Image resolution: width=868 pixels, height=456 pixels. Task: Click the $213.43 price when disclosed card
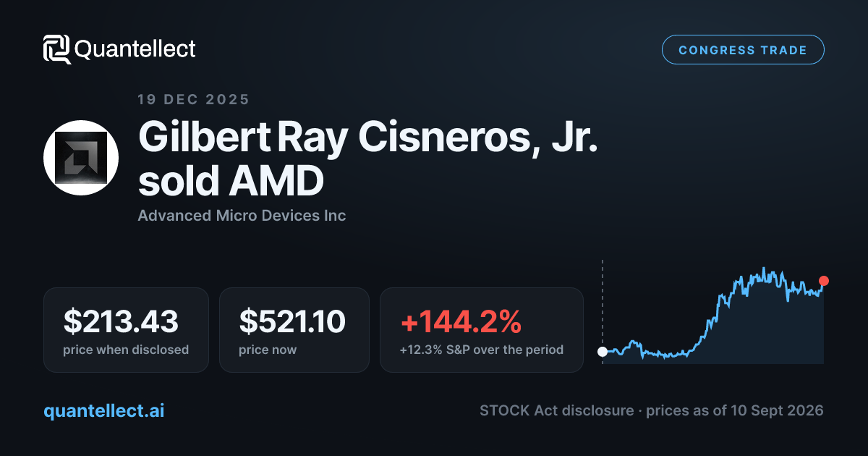pos(126,330)
